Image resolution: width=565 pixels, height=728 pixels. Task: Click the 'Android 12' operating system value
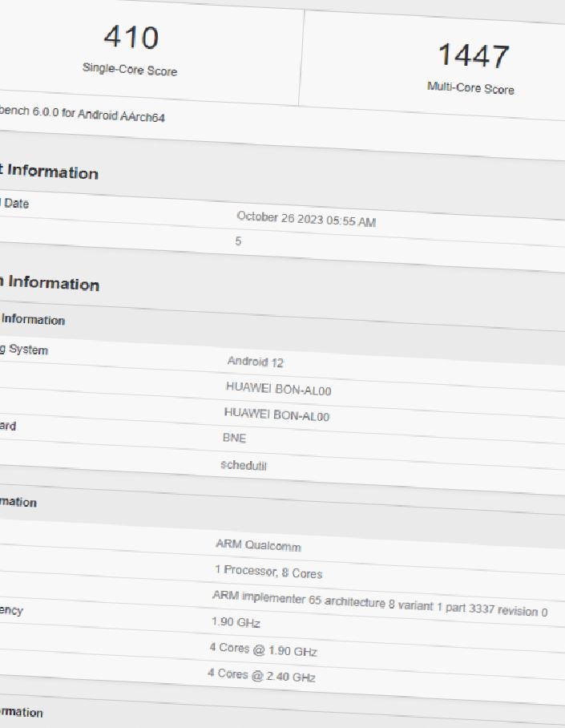256,362
